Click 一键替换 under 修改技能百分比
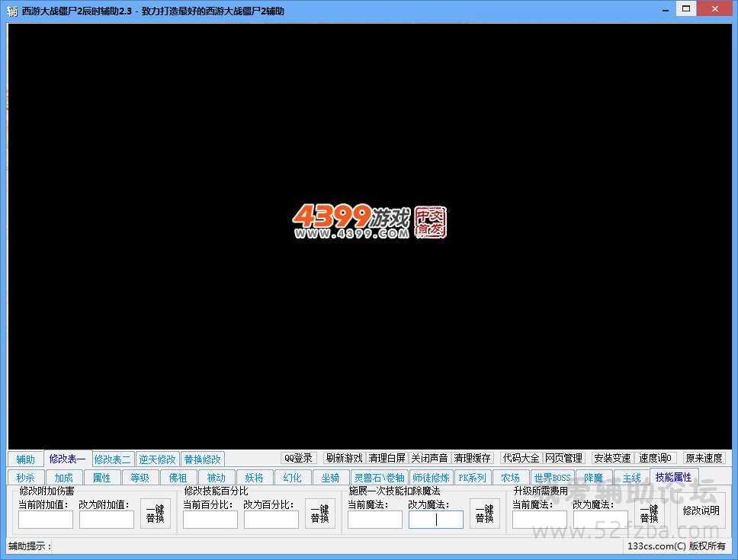The height and width of the screenshot is (560, 738). pos(320,514)
